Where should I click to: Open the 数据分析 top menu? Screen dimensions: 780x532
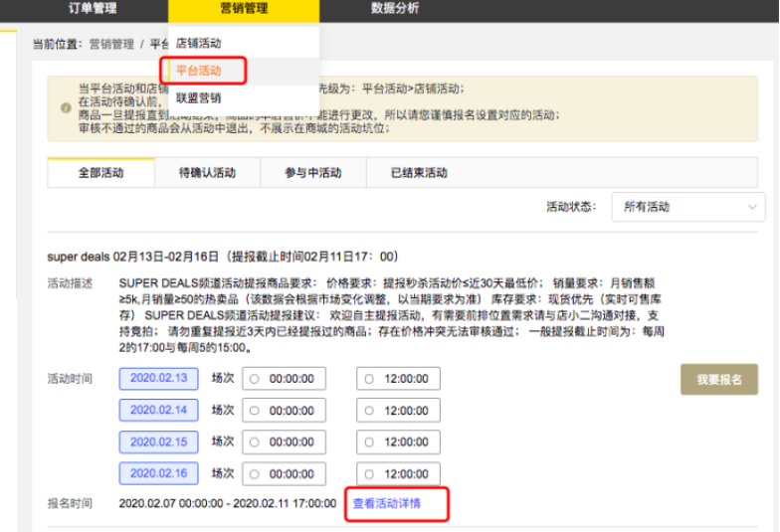pyautogui.click(x=395, y=8)
